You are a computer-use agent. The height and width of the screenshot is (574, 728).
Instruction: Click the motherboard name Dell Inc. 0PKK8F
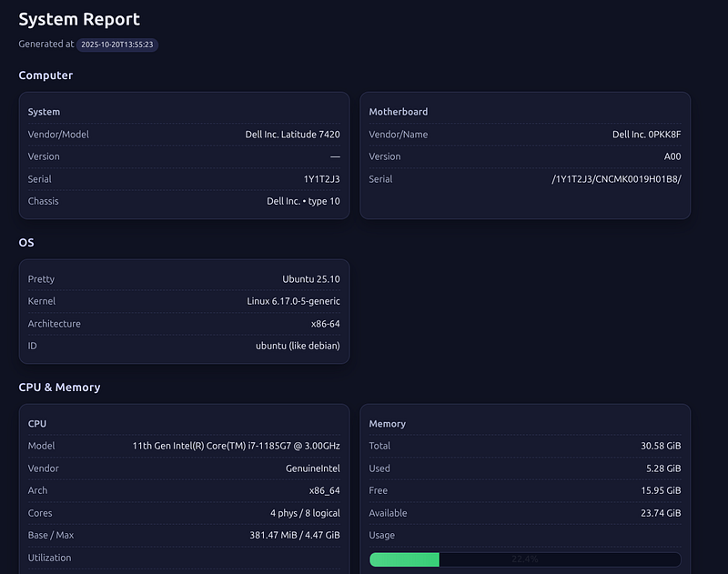(x=647, y=134)
